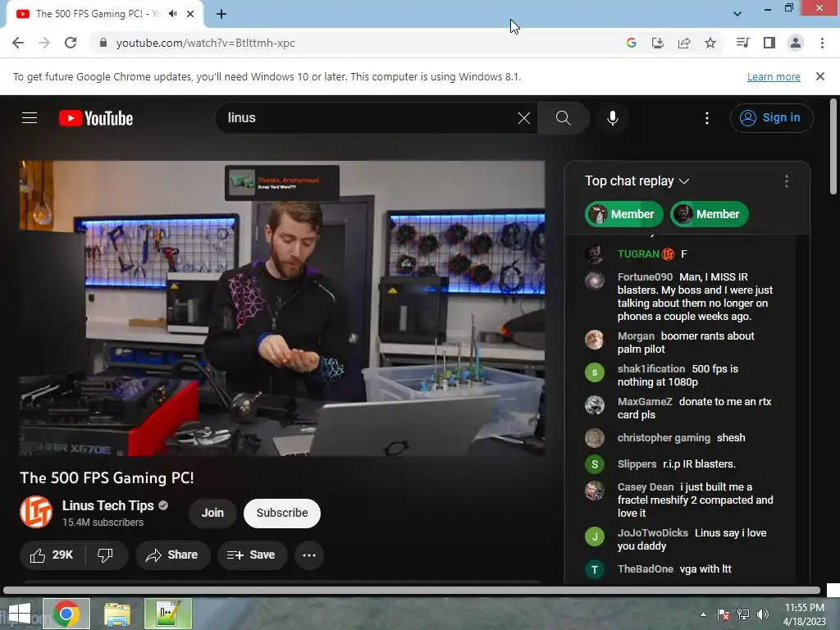This screenshot has width=840, height=630.
Task: Toggle Chrome side panel
Action: 769,43
